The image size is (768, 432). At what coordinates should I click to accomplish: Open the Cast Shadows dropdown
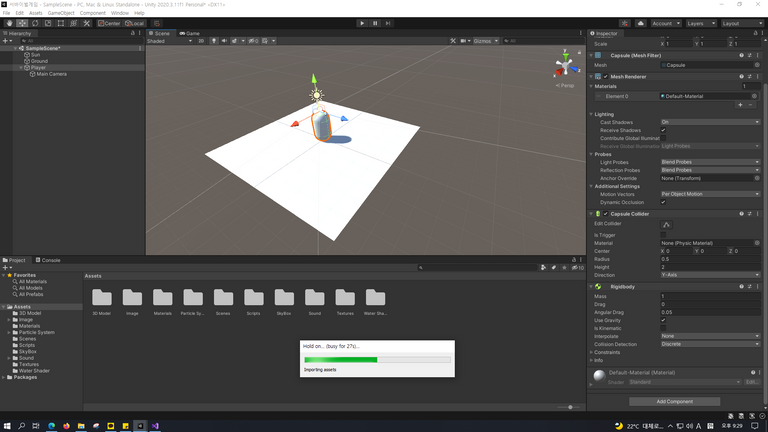tap(710, 122)
